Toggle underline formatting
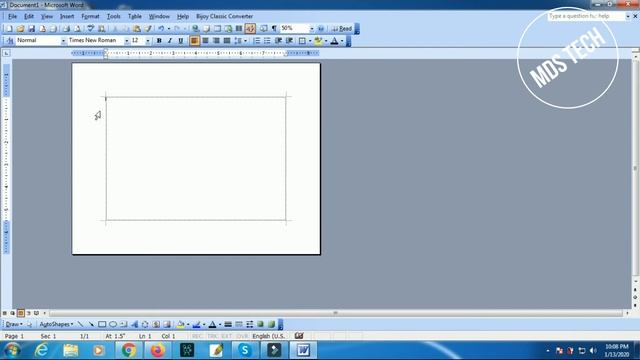This screenshot has width=640, height=360. pos(180,40)
